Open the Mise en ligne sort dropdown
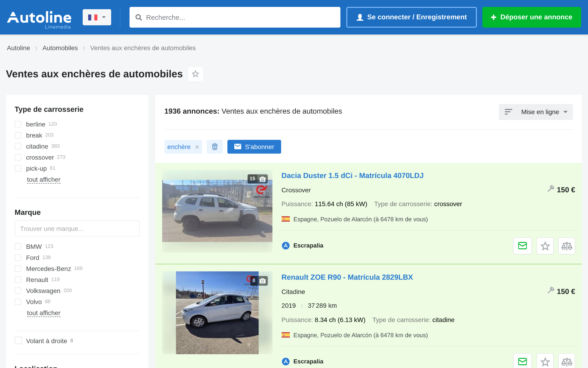Screen dimensions: 588x368 click(x=536, y=112)
